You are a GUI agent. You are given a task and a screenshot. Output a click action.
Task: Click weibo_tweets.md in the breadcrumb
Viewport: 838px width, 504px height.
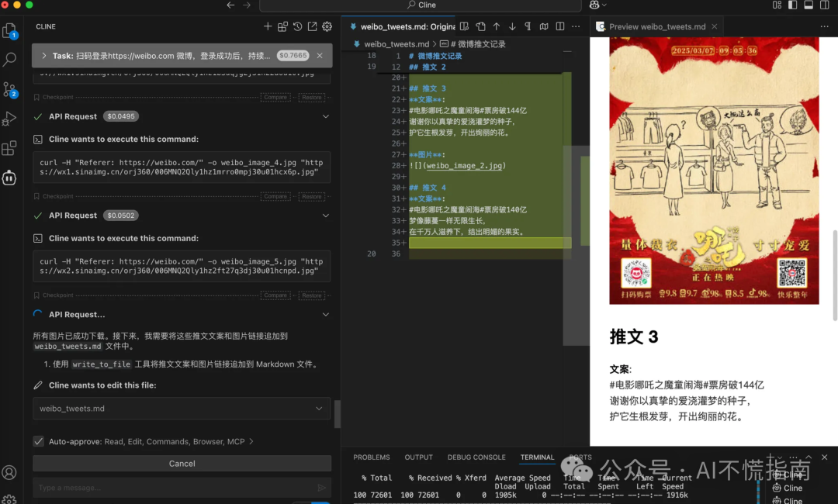[x=396, y=43]
